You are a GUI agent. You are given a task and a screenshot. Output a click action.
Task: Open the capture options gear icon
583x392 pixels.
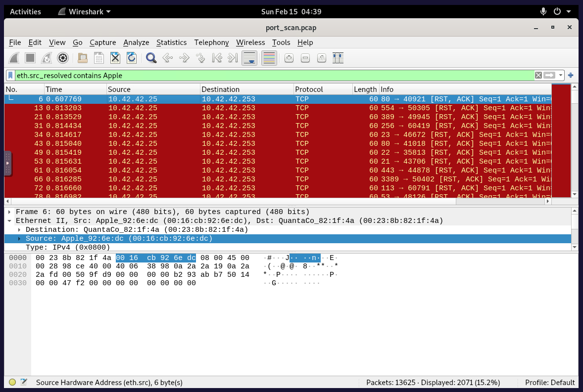click(63, 58)
